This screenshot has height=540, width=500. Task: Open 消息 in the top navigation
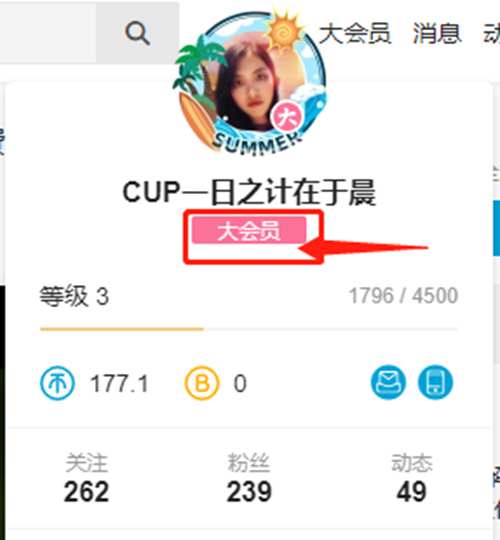pyautogui.click(x=437, y=33)
